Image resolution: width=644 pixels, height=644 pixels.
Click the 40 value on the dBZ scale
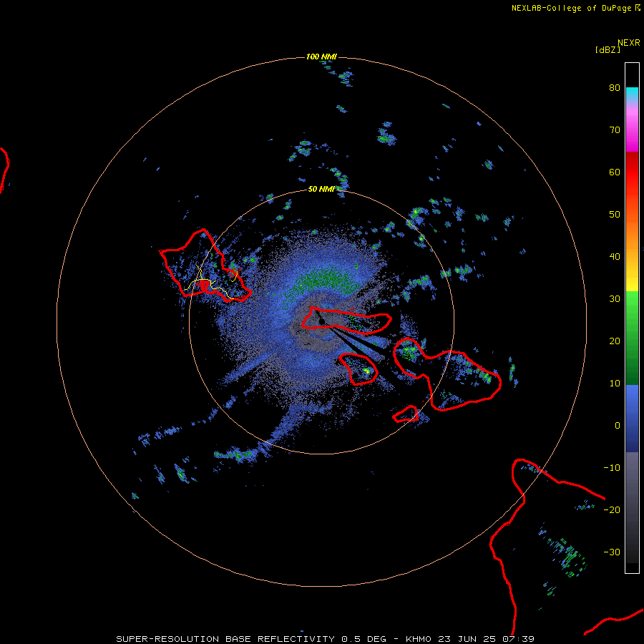615,257
